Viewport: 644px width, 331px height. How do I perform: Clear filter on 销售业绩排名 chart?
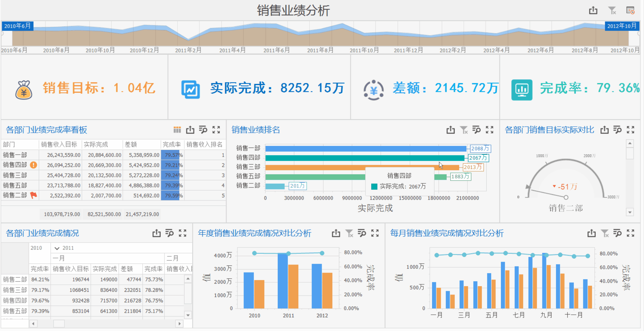(x=464, y=130)
